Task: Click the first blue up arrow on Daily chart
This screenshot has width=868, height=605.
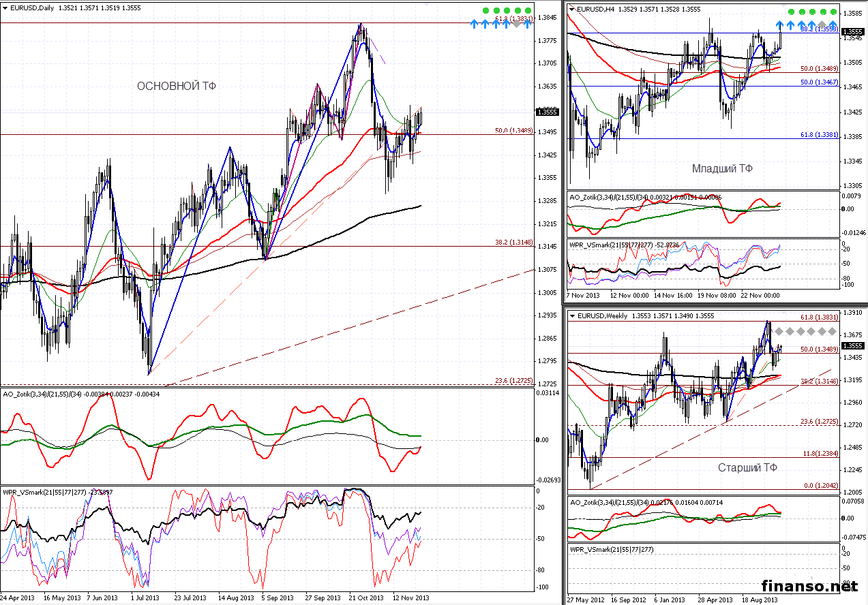Action: 475,24
